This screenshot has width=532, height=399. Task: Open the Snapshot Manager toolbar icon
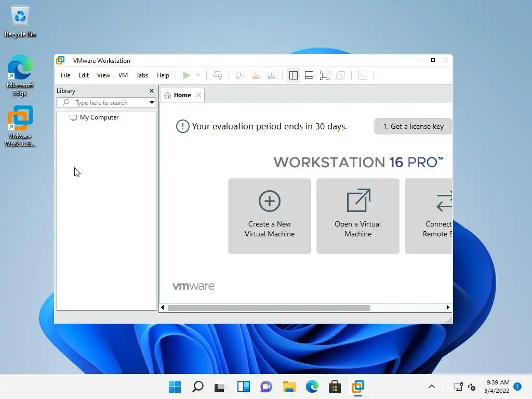(271, 75)
